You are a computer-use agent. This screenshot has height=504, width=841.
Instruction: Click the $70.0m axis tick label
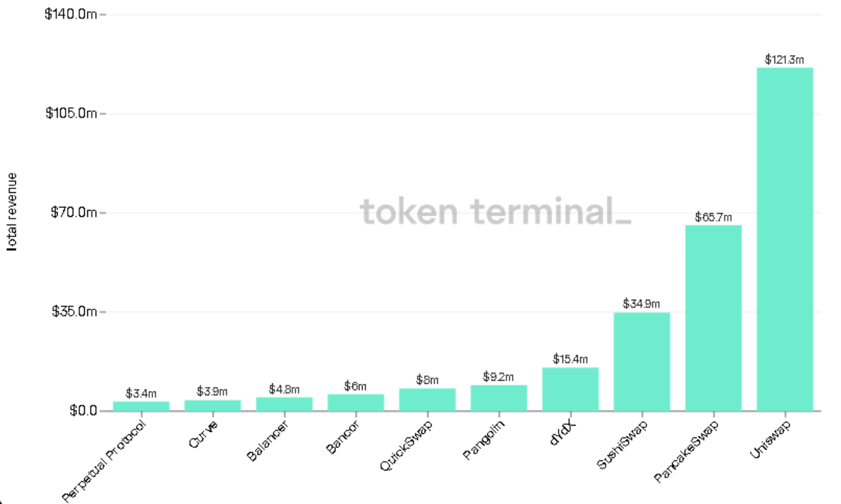73,212
